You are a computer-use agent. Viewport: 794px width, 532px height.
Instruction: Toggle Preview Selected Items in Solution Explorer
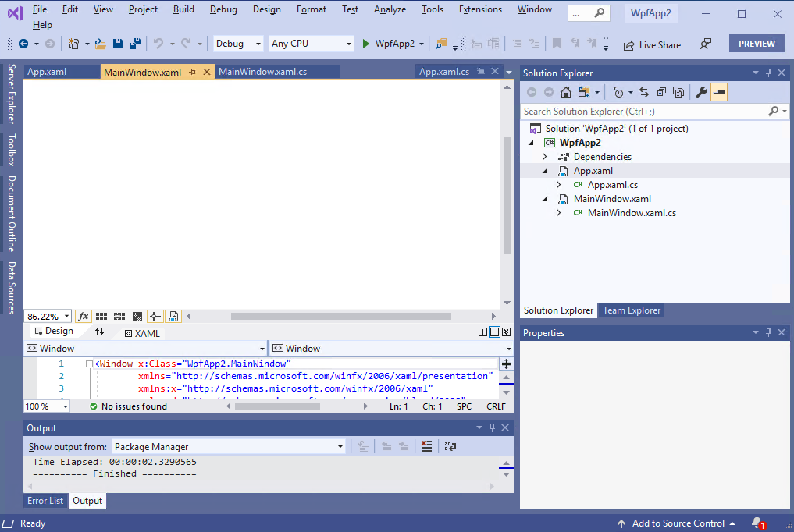[719, 92]
